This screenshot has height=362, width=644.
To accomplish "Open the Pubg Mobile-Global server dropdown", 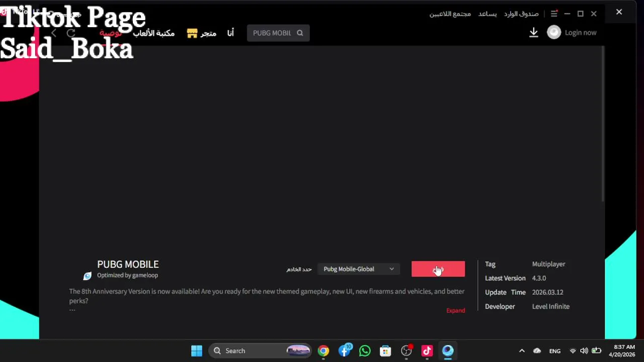I will (359, 269).
